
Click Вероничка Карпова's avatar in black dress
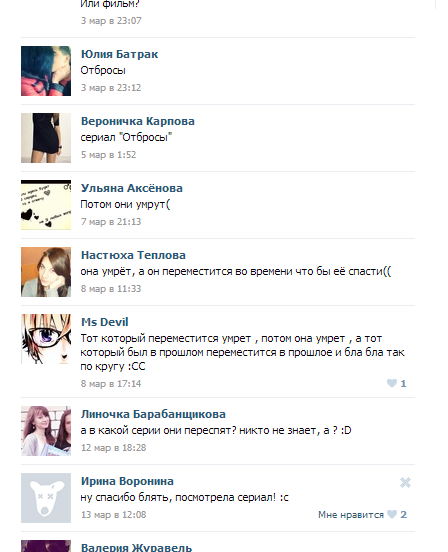[x=46, y=138]
